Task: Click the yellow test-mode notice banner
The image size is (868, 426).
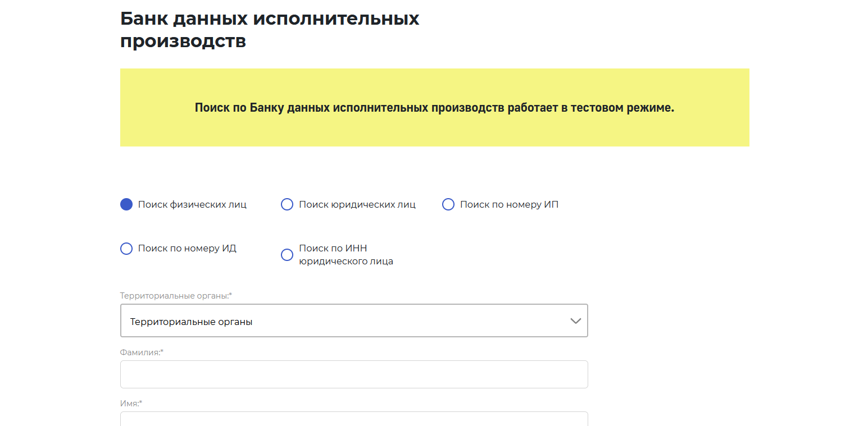Action: (x=434, y=108)
